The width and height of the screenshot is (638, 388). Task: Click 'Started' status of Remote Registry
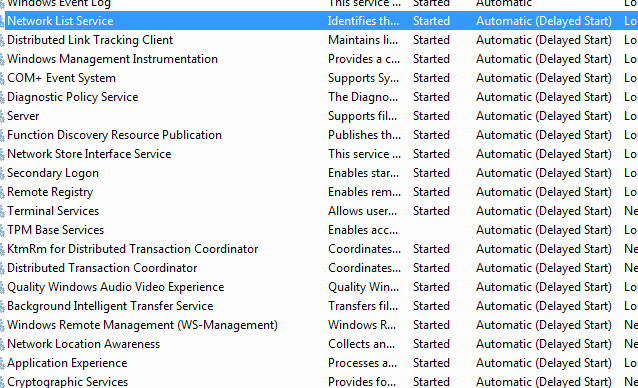[x=431, y=192]
